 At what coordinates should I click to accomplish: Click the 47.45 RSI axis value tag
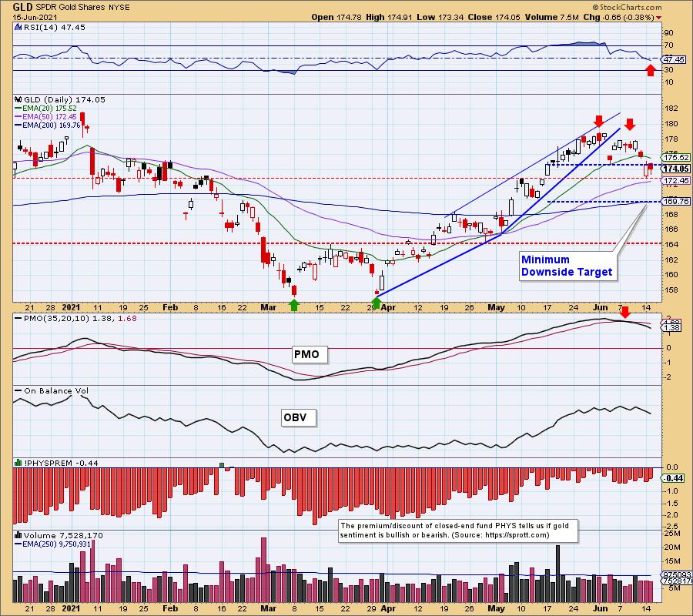(x=674, y=59)
